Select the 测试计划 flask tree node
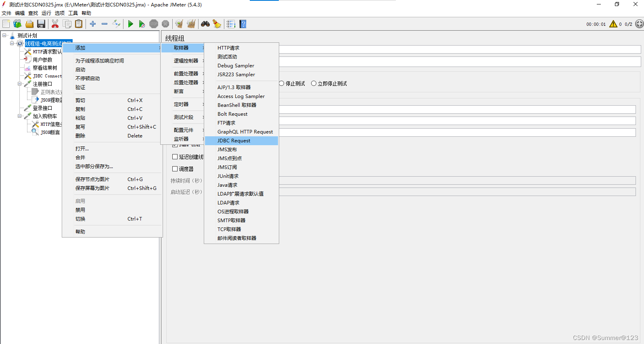The image size is (644, 344). click(x=27, y=35)
